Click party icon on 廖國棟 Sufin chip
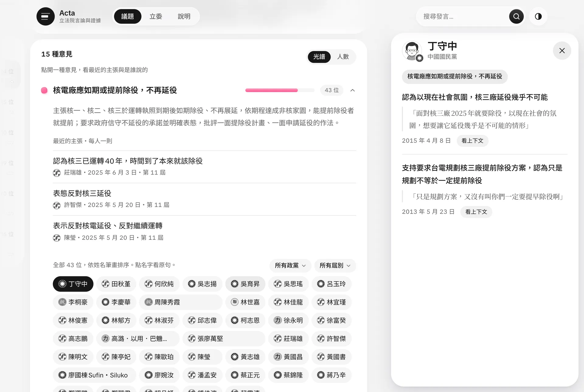 [x=62, y=375]
